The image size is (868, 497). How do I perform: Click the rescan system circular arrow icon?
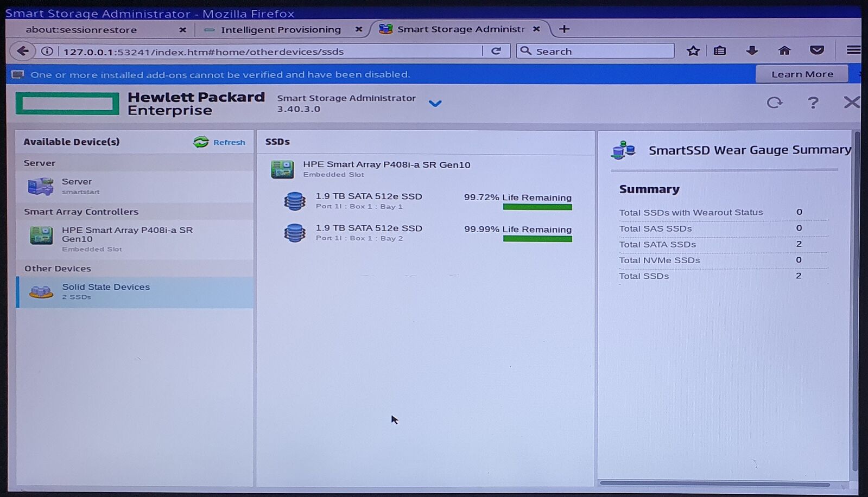coord(775,103)
